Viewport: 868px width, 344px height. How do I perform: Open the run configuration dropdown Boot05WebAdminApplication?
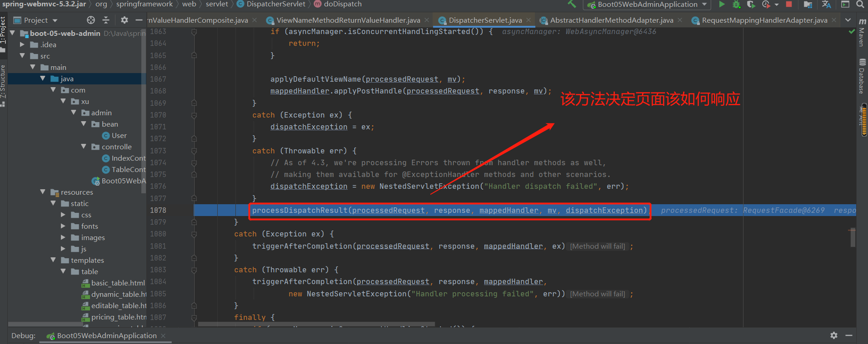point(648,5)
